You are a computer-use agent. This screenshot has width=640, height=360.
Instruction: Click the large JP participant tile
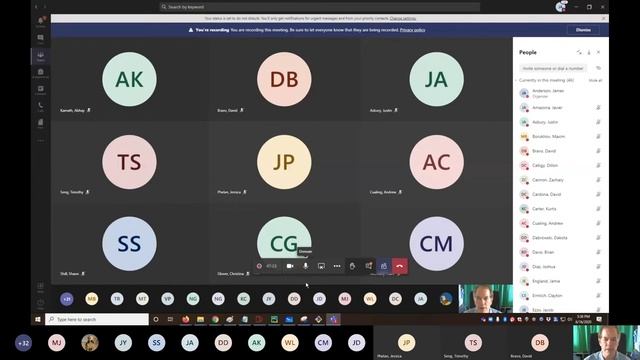(x=284, y=162)
